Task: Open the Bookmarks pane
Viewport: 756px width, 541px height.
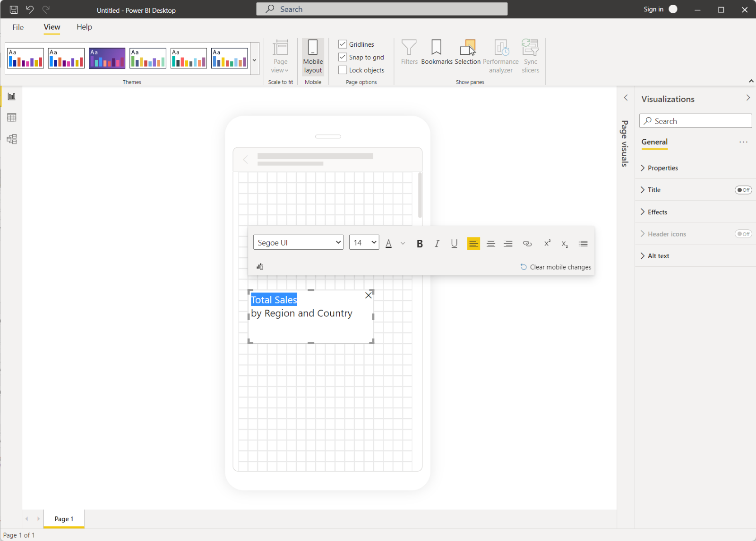Action: pos(437,52)
